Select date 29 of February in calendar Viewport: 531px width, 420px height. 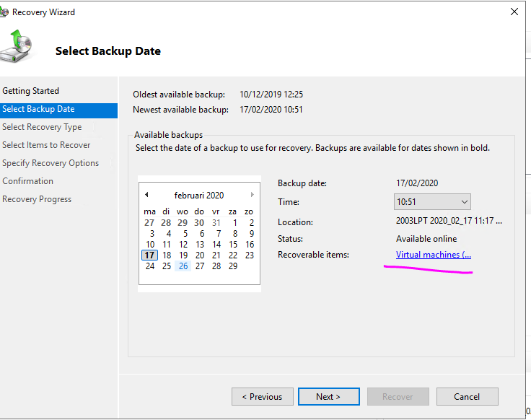click(232, 266)
